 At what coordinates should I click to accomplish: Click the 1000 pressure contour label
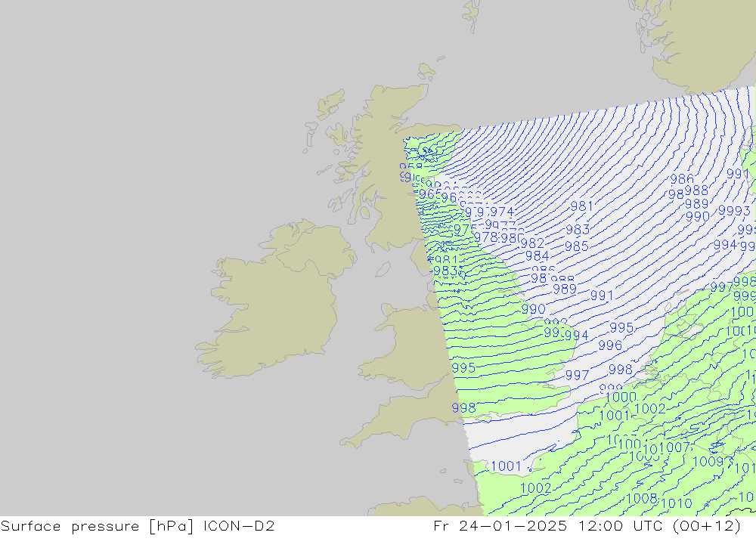pyautogui.click(x=621, y=398)
